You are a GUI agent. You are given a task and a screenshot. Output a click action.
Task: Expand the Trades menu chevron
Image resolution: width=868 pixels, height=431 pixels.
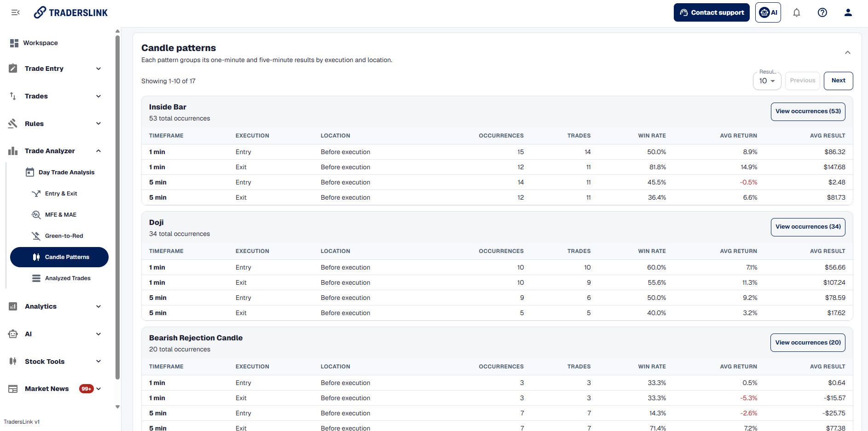(x=98, y=96)
